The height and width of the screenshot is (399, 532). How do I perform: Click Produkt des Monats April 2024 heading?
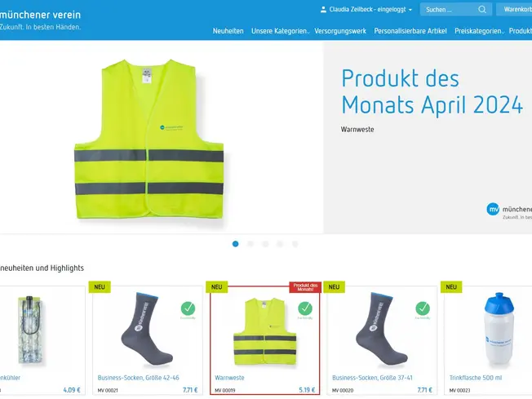(x=432, y=91)
